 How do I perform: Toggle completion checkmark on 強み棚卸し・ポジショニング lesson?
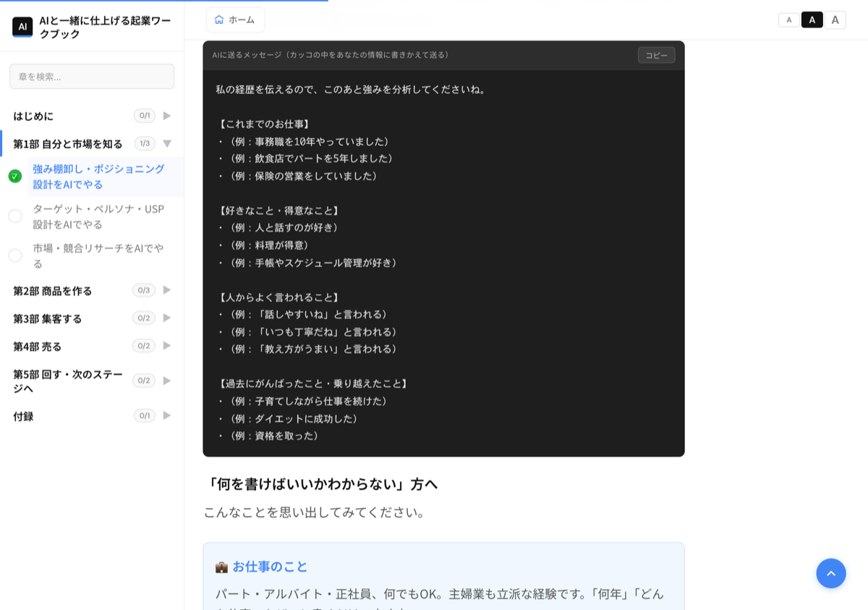[x=15, y=176]
